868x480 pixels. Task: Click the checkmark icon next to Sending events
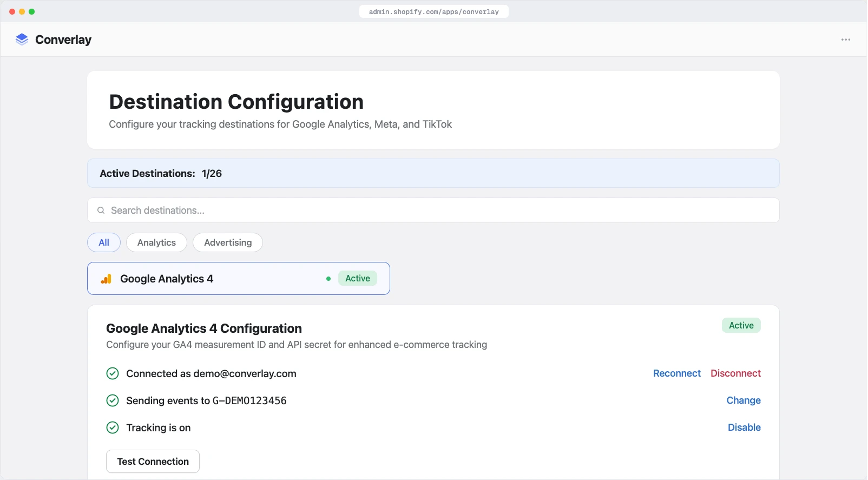(x=113, y=400)
